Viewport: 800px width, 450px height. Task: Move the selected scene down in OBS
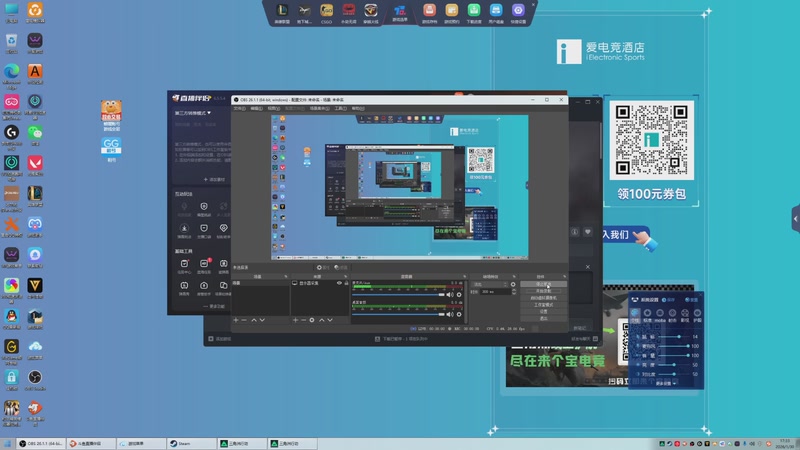(262, 320)
